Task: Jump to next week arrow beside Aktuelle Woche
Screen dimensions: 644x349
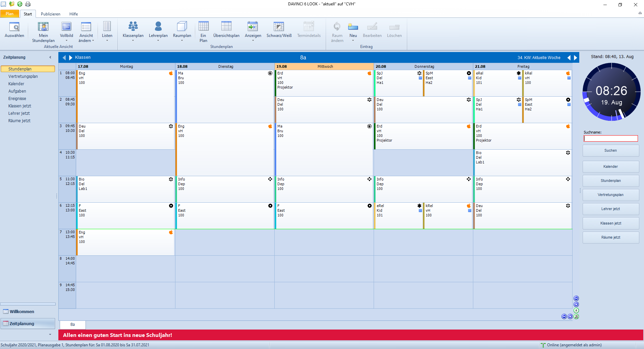Action: (576, 58)
